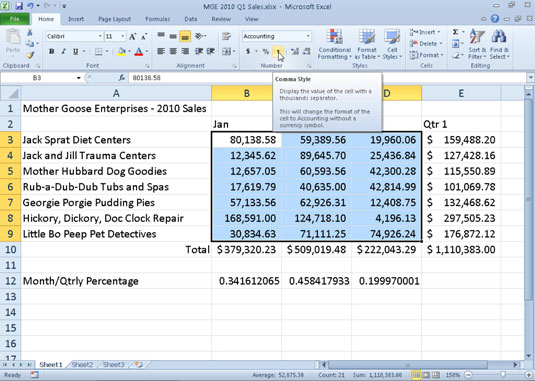Open Sort & Filter button

(x=477, y=45)
